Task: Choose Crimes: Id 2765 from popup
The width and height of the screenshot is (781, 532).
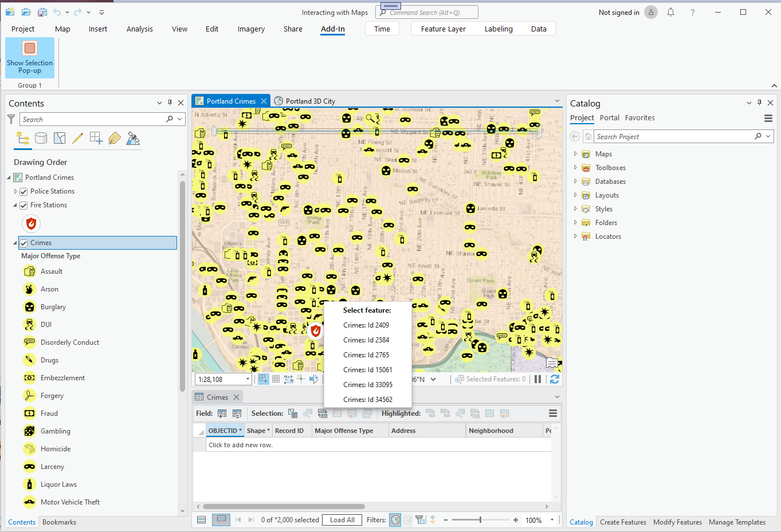Action: pyautogui.click(x=366, y=355)
